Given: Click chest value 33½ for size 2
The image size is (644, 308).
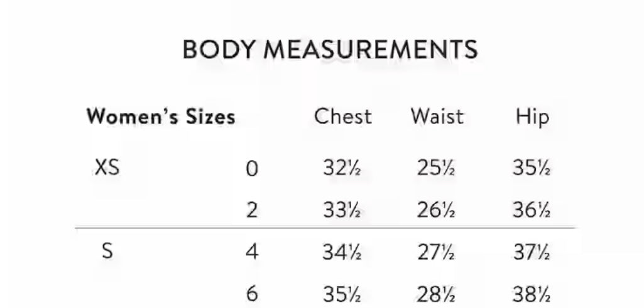Looking at the screenshot, I should (x=342, y=210).
